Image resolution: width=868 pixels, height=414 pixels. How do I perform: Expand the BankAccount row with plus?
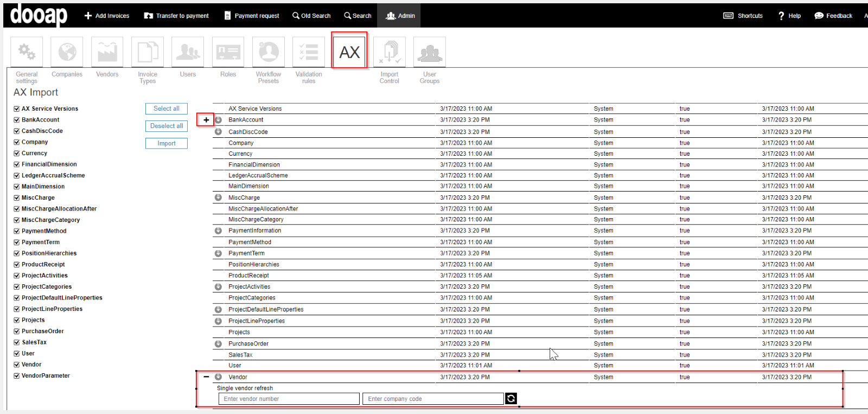click(206, 120)
